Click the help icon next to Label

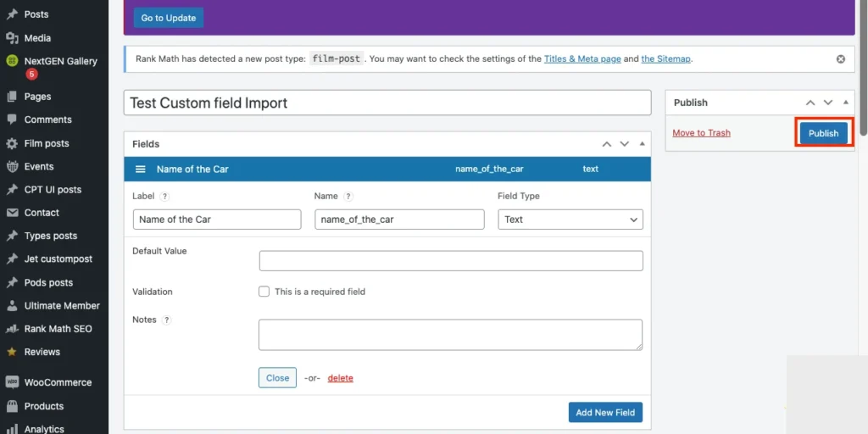(x=164, y=196)
